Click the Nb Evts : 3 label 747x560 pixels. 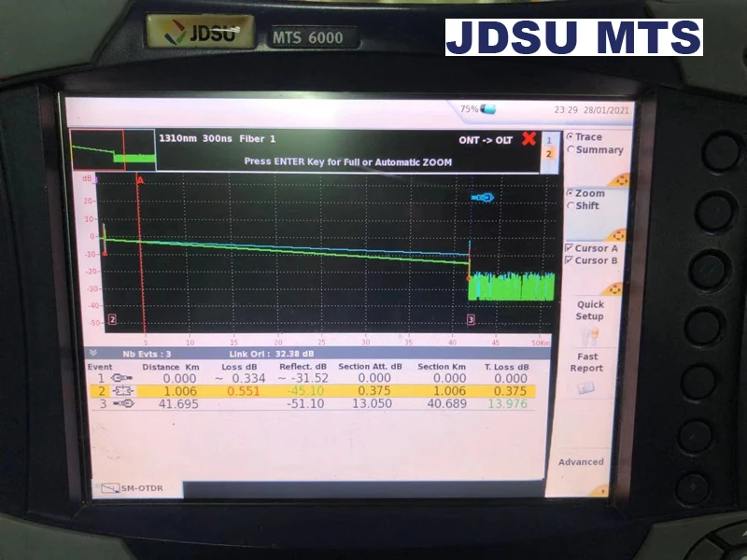(x=147, y=354)
